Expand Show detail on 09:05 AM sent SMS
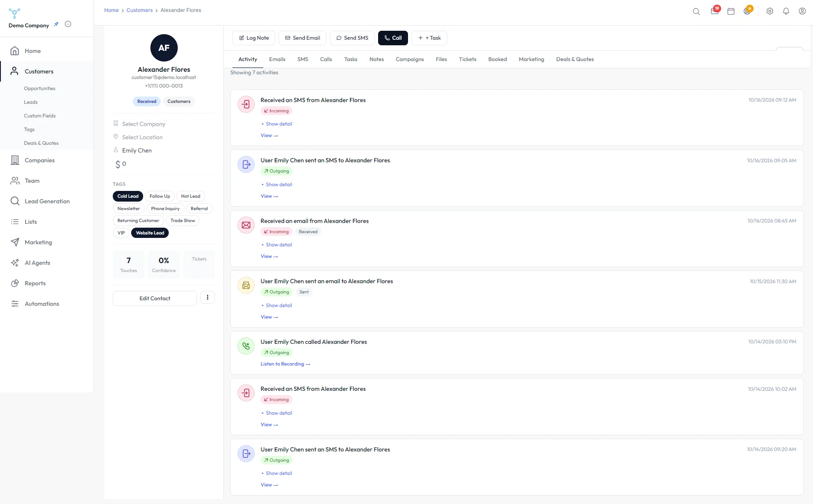The image size is (813, 504). coord(277,185)
